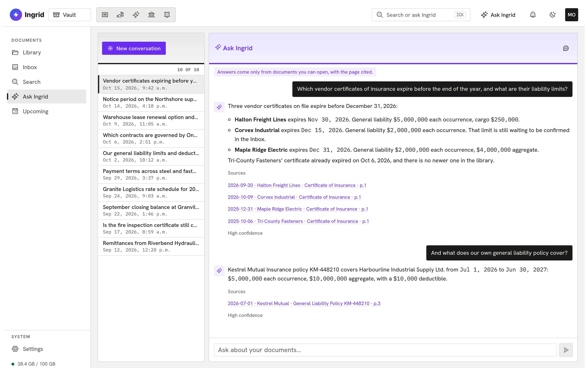
Task: Open 'Is the fire inspection certificate still c...' conversation
Action: (x=151, y=229)
